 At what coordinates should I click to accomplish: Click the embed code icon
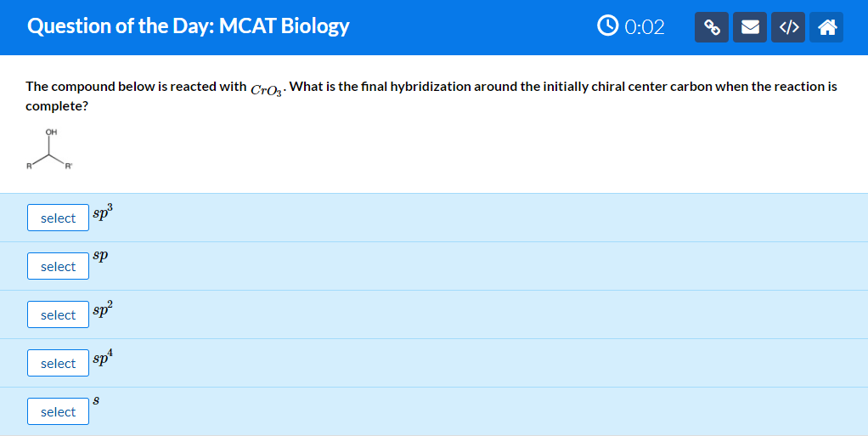point(787,27)
